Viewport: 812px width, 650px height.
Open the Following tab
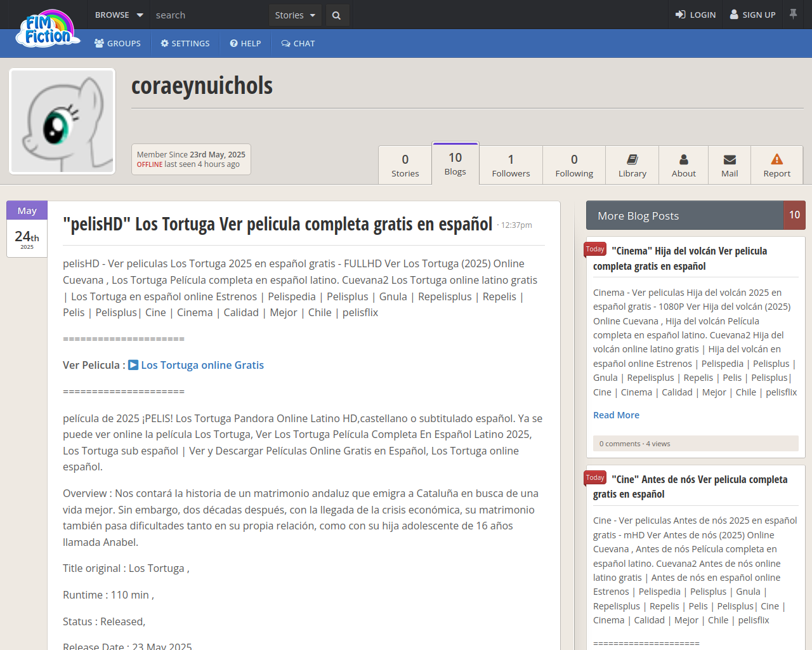tap(574, 165)
